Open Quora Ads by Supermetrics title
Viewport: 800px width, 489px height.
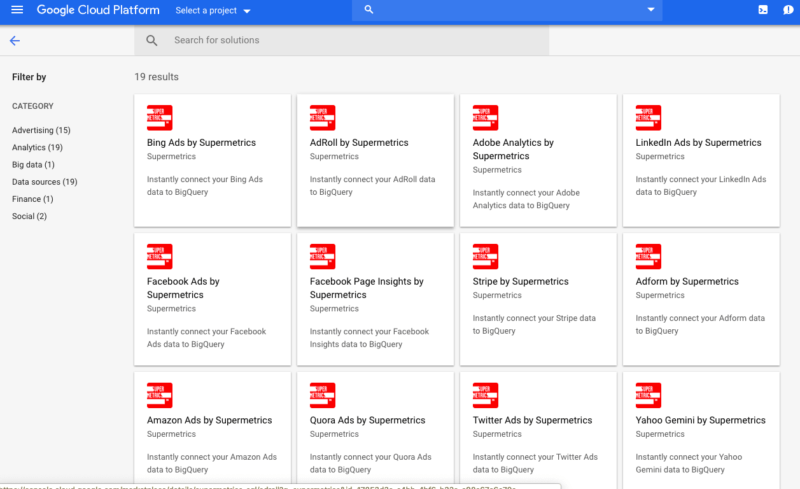(367, 421)
